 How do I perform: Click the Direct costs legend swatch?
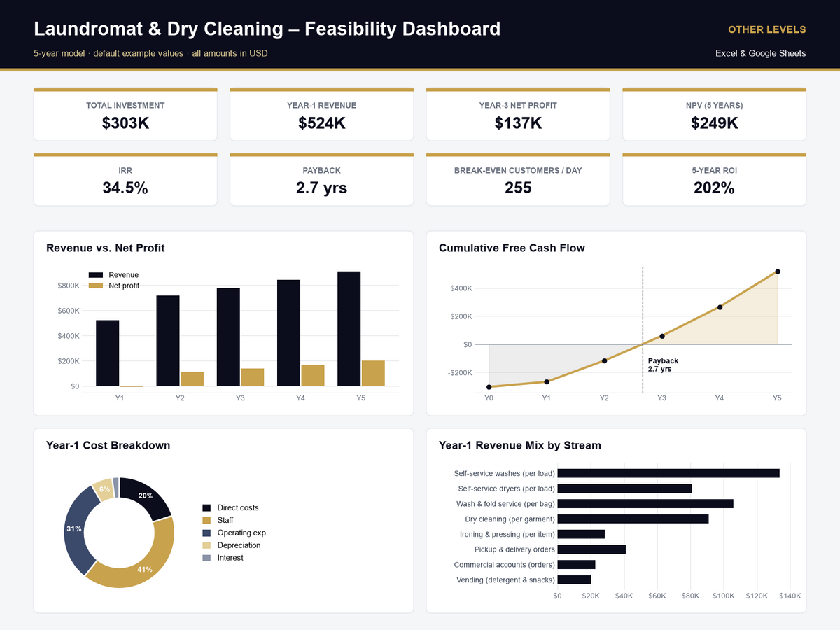click(x=206, y=507)
